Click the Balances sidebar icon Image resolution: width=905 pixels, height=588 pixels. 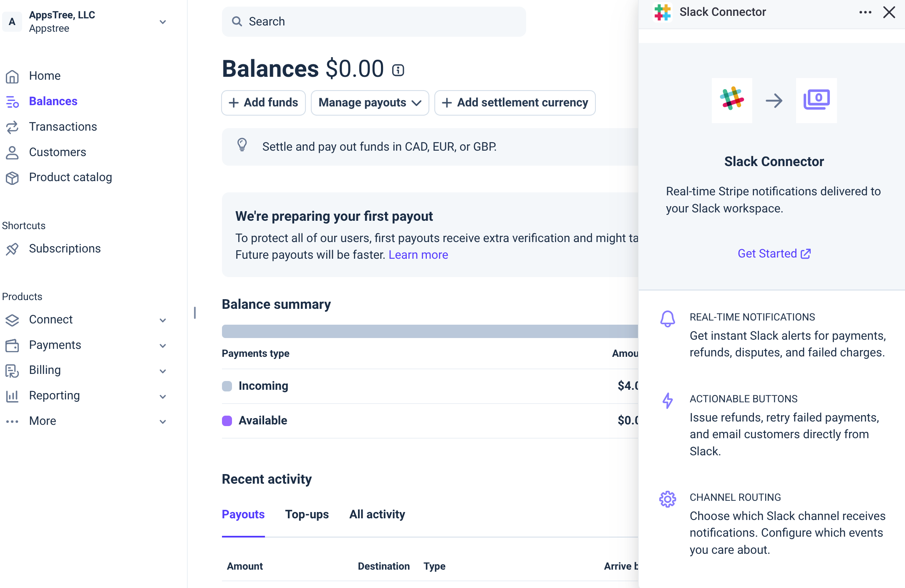tap(12, 101)
